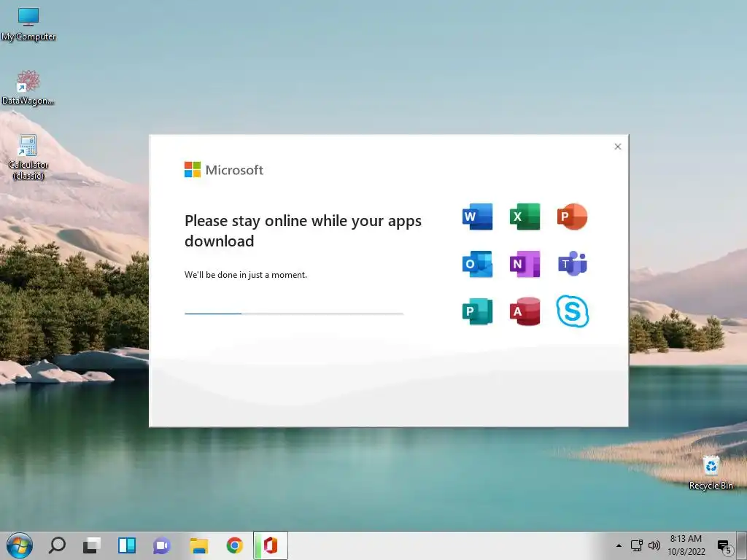Open the Start menu orb

point(20,545)
